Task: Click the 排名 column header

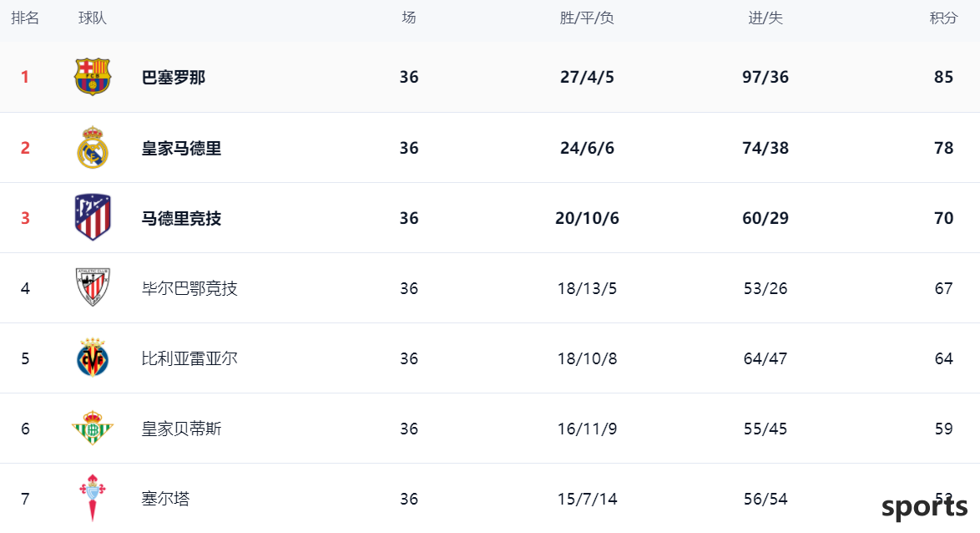Action: click(25, 18)
